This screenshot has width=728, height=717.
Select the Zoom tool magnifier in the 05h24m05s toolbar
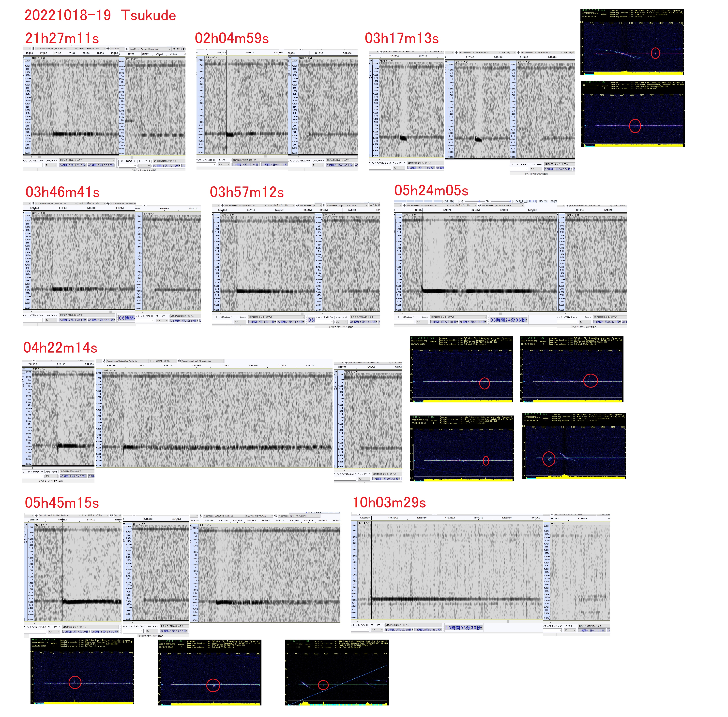447,201
